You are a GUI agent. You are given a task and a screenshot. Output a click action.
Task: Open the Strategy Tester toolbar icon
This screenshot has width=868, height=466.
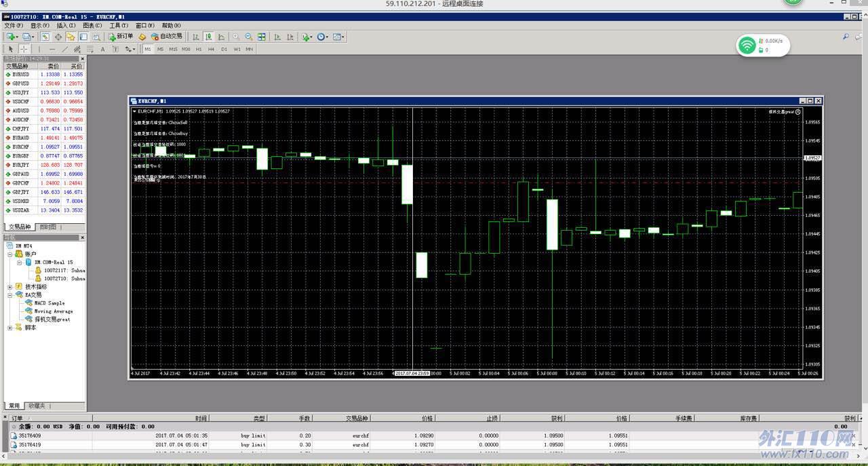pyautogui.click(x=96, y=37)
